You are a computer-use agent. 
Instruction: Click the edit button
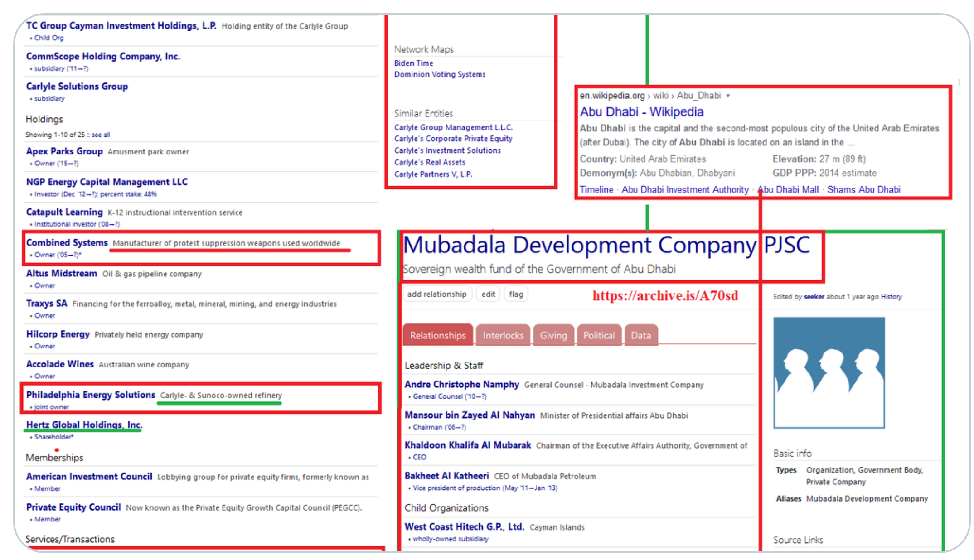[x=488, y=294]
